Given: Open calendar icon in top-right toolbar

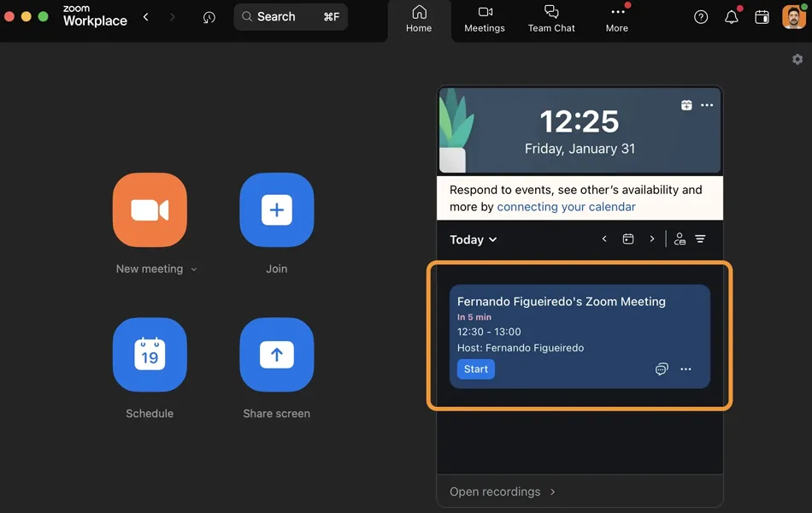Looking at the screenshot, I should pyautogui.click(x=762, y=17).
